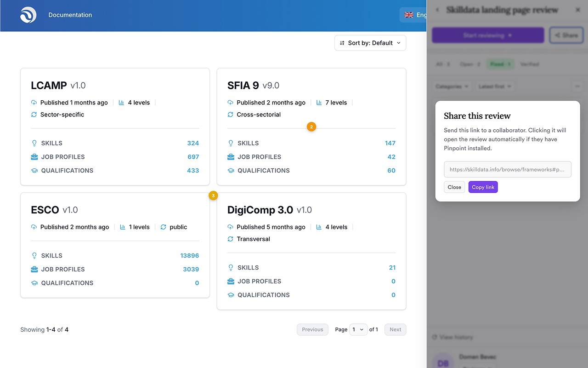Click the Skilldata logo in the header
588x368 pixels.
(x=28, y=15)
